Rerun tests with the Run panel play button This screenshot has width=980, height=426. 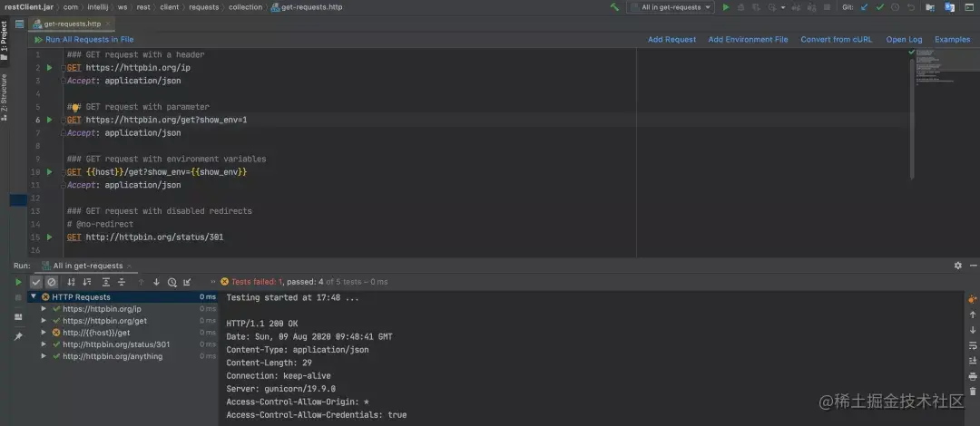coord(18,282)
